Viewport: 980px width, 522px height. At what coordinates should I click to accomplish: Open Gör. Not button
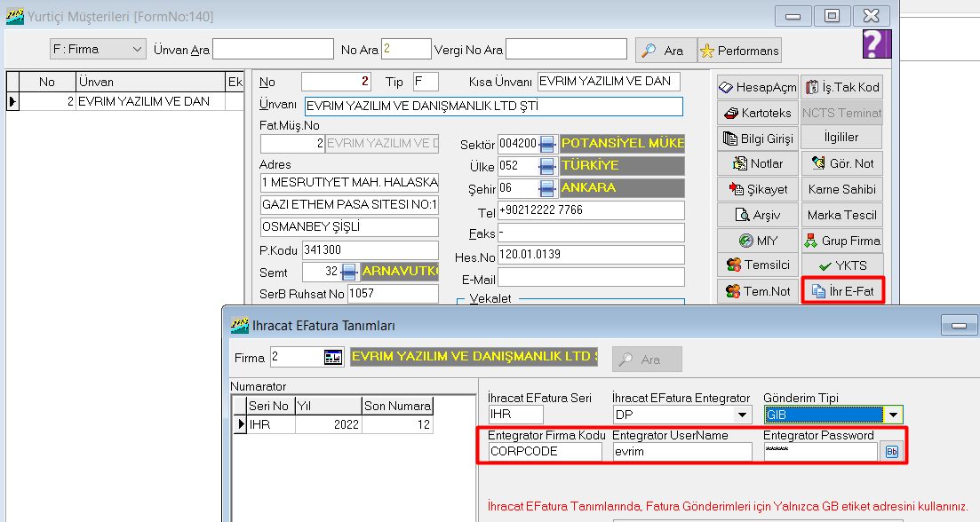[842, 163]
